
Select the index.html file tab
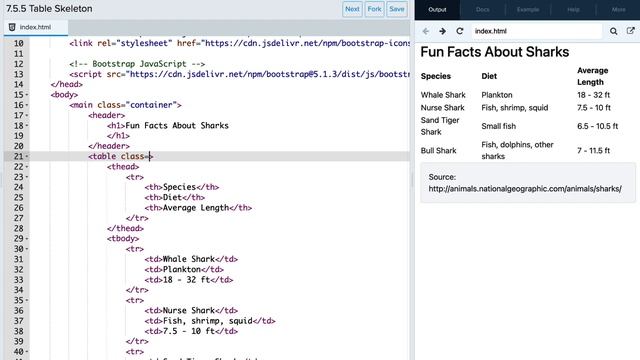[36, 27]
